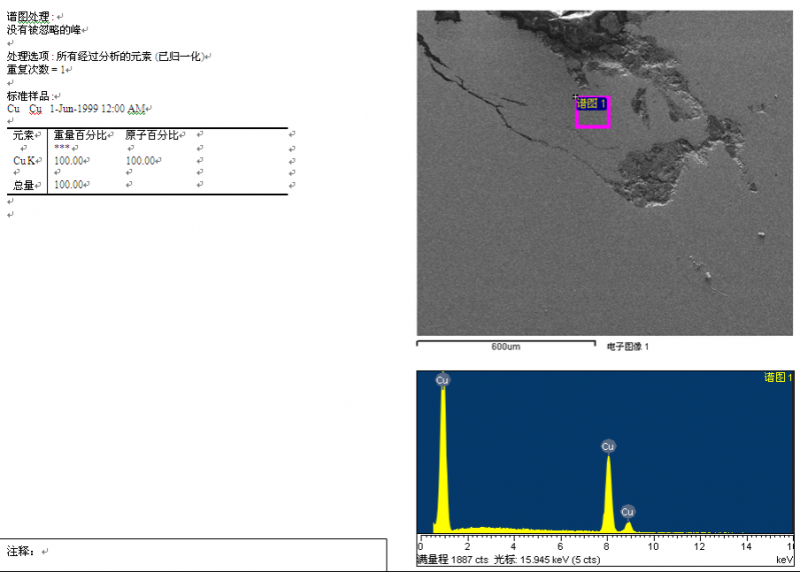Click the 谱图 1 label on the SEM image
Screen dimensions: 800x572
pos(592,103)
